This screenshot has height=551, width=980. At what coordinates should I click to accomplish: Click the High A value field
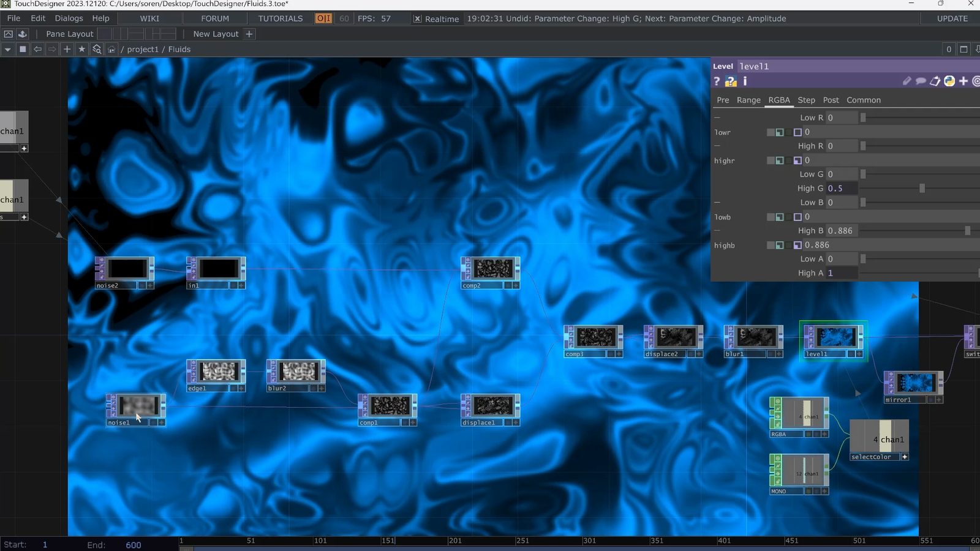click(842, 273)
